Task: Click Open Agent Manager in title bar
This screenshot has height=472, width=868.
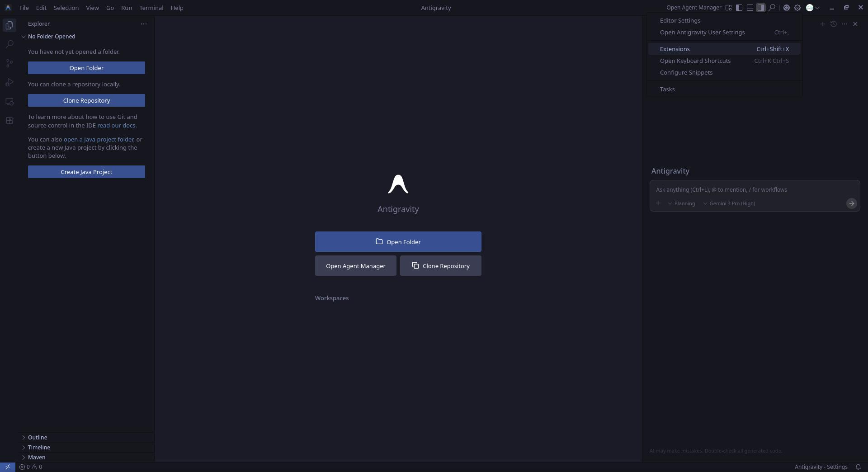Action: [693, 8]
